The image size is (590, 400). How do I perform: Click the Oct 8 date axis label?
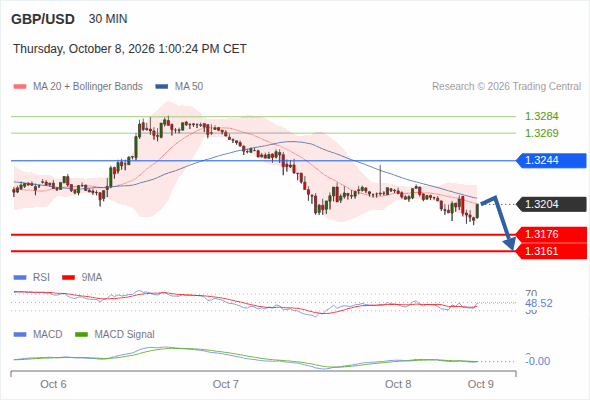pos(398,384)
